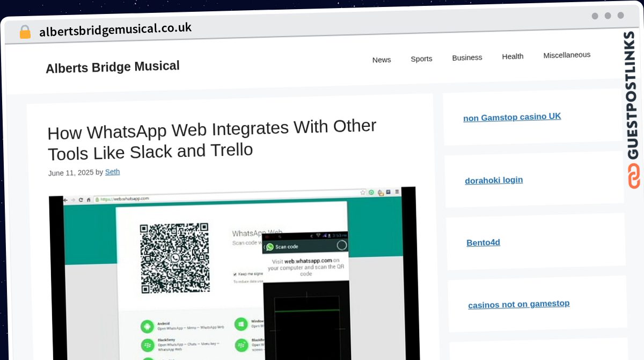The image size is (644, 360).
Task: Follow the 'non Gamstop casino UK' sidebar link
Action: point(512,117)
